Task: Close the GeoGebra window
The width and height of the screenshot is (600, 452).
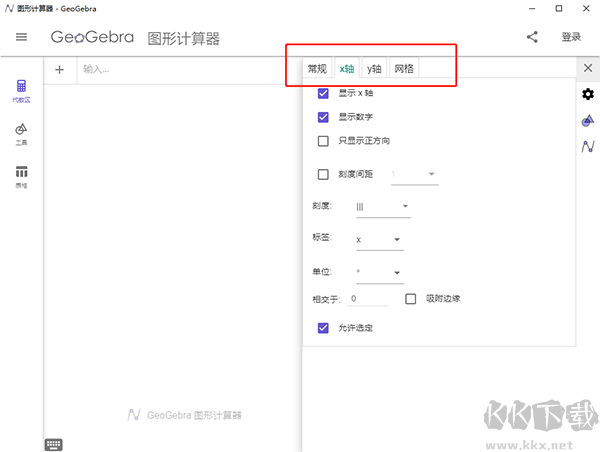Action: click(586, 8)
